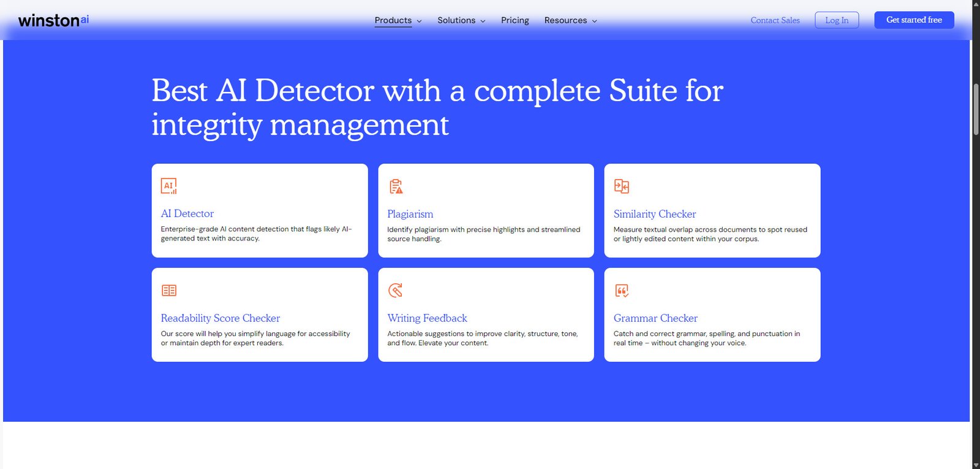This screenshot has height=469, width=980.
Task: Click the Plagiarism clipboard warning icon
Action: point(396,186)
